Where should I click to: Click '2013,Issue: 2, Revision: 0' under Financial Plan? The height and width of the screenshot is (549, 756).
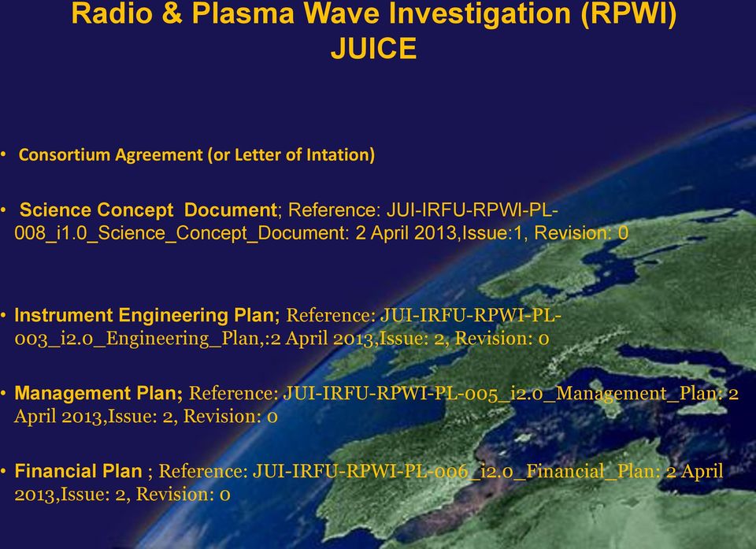[x=122, y=494]
